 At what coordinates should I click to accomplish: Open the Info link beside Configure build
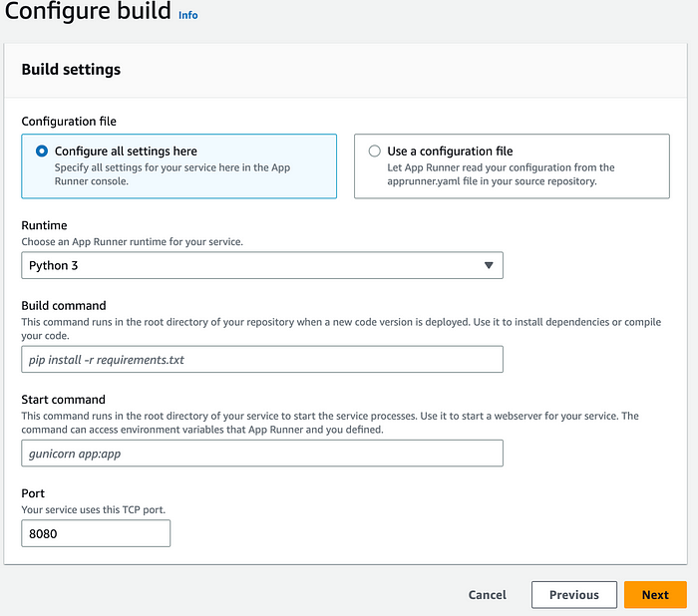187,15
